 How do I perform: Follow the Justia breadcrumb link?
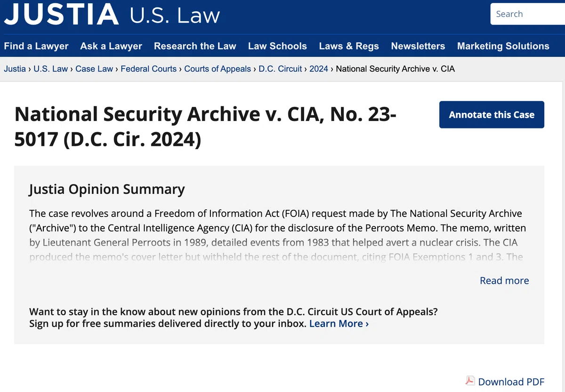[x=15, y=69]
